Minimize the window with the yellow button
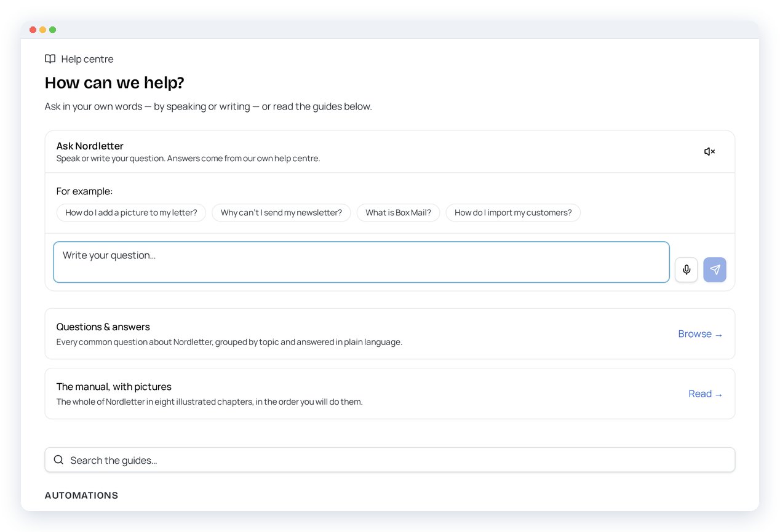Viewport: 780px width, 532px height. (43, 30)
